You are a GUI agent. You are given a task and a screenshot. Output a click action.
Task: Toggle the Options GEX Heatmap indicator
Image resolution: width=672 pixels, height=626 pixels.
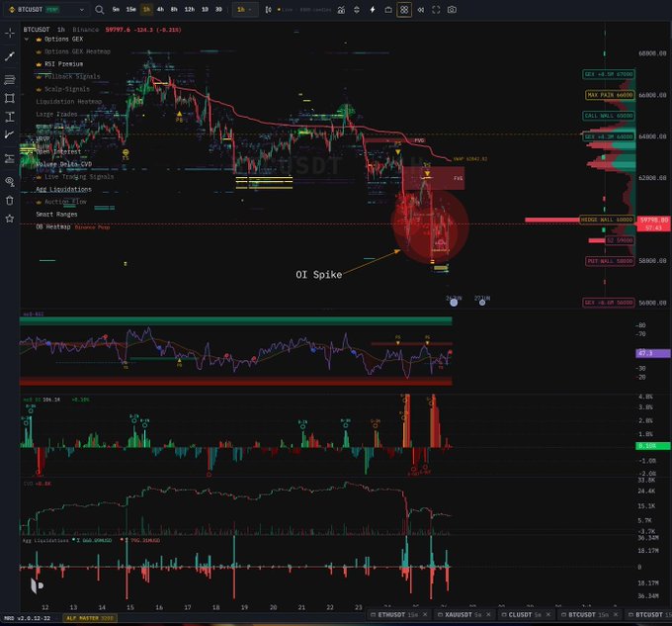coord(77,51)
